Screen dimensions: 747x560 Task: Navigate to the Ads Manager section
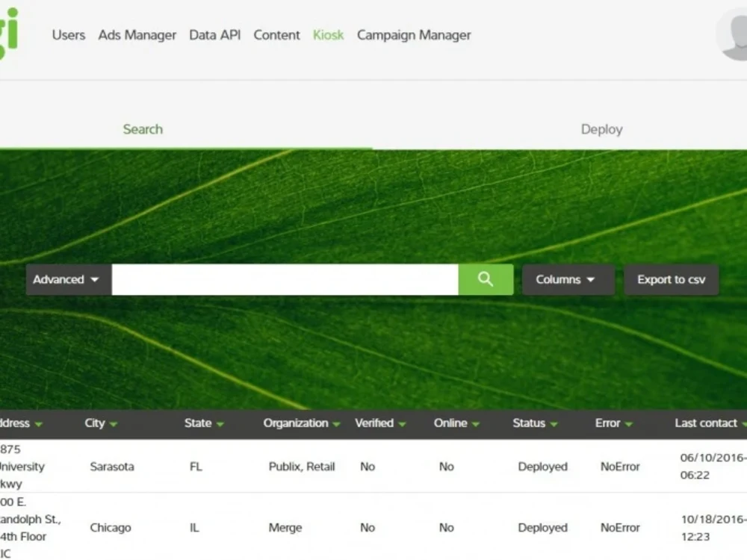click(x=137, y=35)
